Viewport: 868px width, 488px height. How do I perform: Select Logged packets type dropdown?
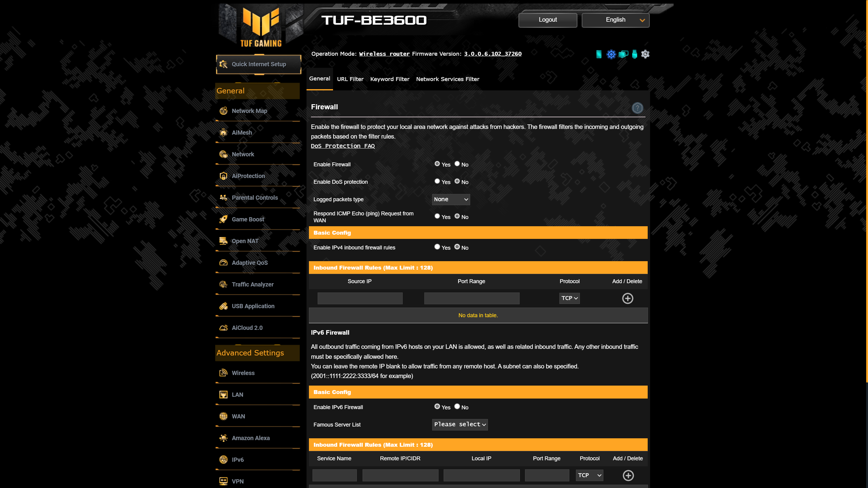[451, 199]
